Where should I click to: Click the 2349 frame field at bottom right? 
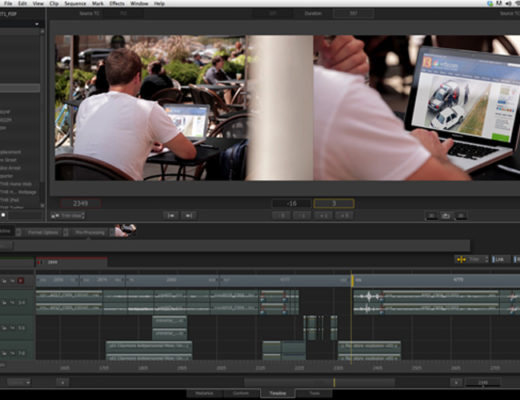coord(483,382)
